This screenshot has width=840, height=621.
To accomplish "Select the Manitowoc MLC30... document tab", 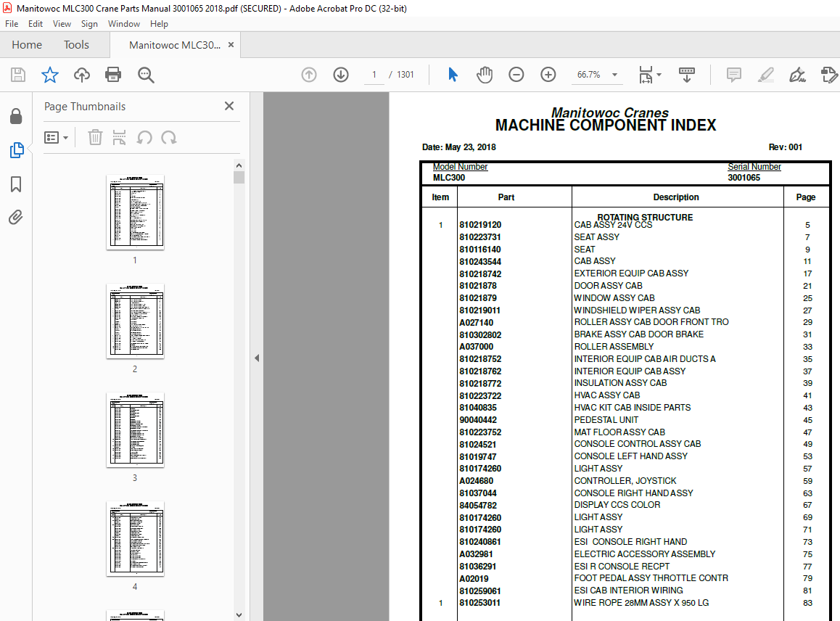I will pos(175,45).
